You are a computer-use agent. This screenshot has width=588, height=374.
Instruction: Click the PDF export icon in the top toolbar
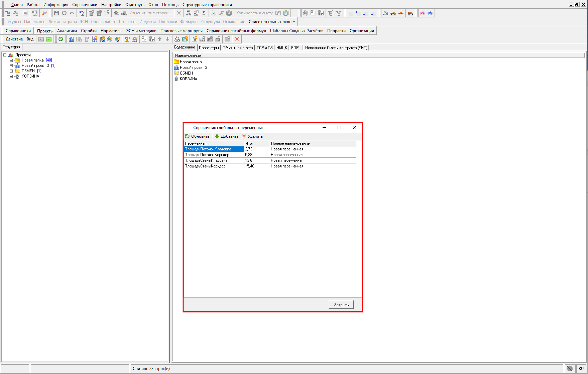(x=35, y=13)
